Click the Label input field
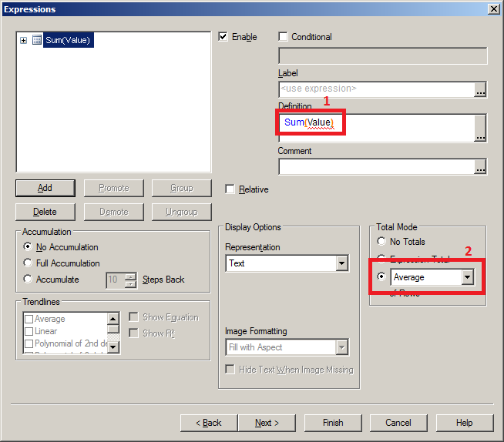The image size is (504, 442). click(376, 89)
